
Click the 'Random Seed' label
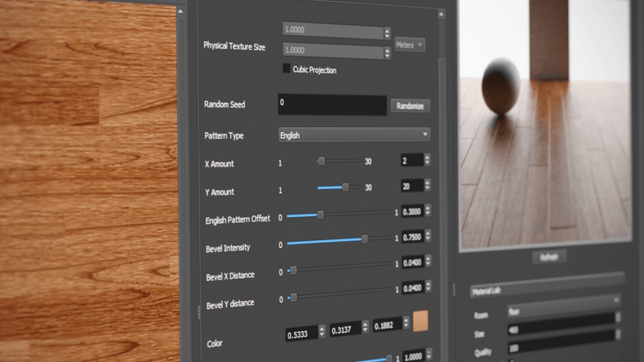[224, 105]
